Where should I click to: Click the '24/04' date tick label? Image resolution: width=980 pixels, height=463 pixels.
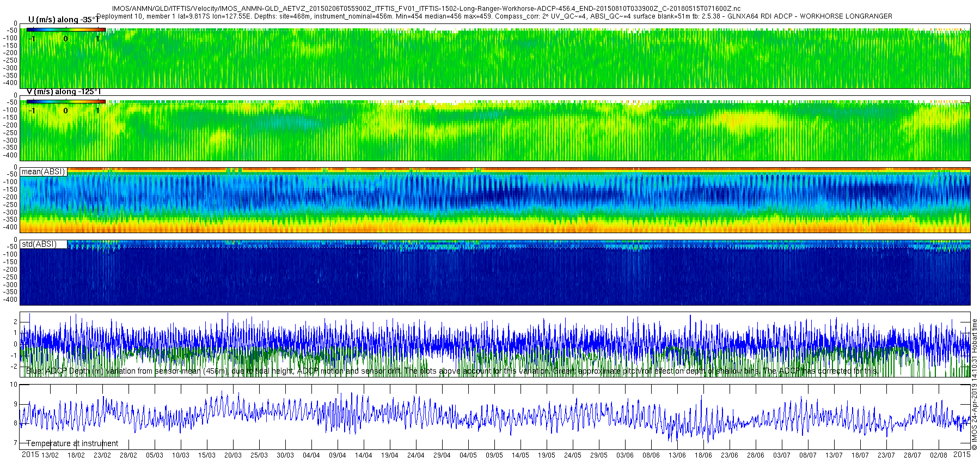pyautogui.click(x=415, y=455)
